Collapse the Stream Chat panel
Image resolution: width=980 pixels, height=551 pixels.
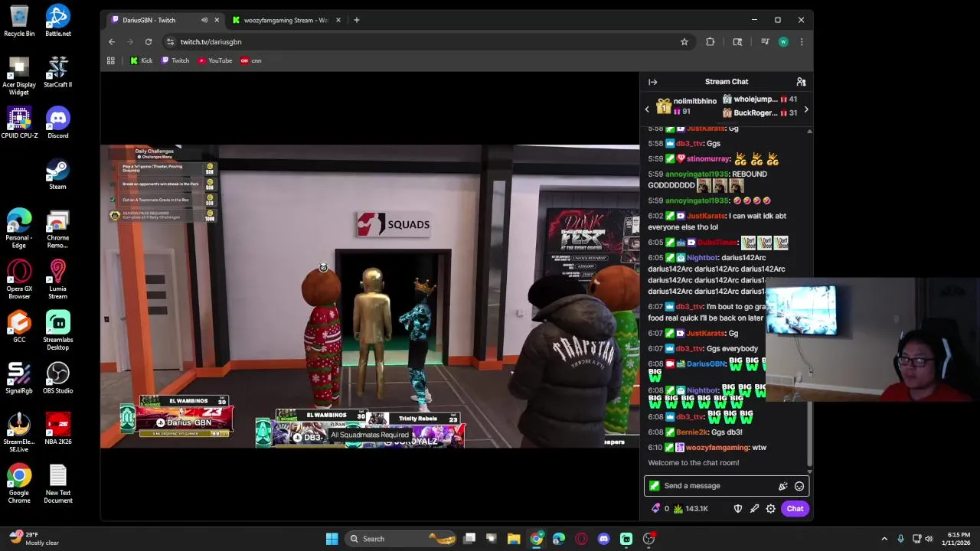coord(652,82)
